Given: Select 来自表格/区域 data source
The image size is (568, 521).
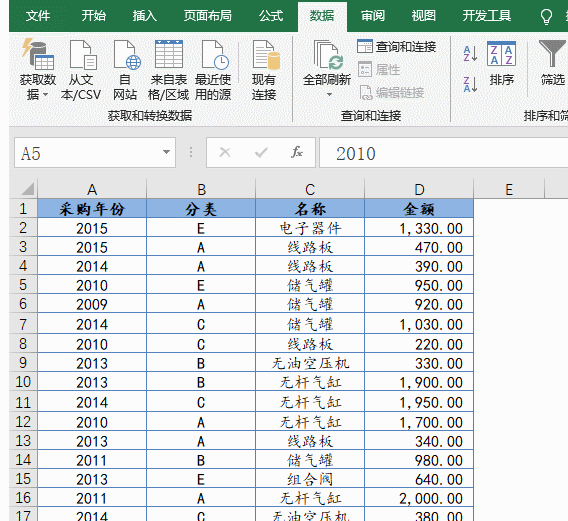Looking at the screenshot, I should pos(168,70).
